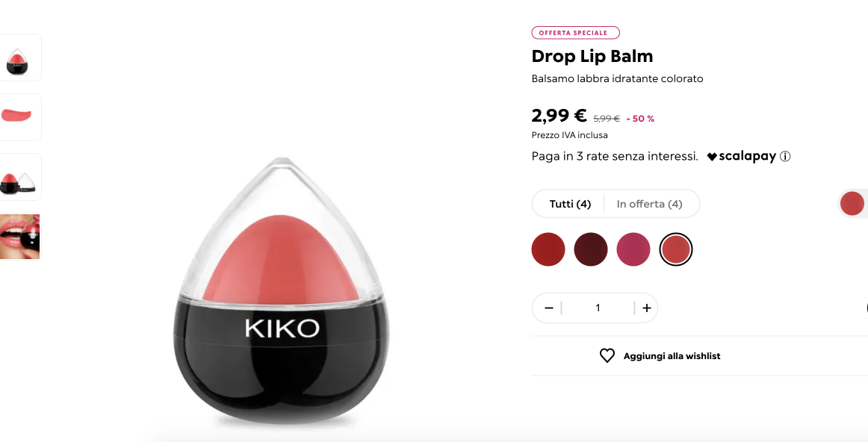Click the main KIKO lip balm image
The width and height of the screenshot is (868, 442).
tap(281, 290)
